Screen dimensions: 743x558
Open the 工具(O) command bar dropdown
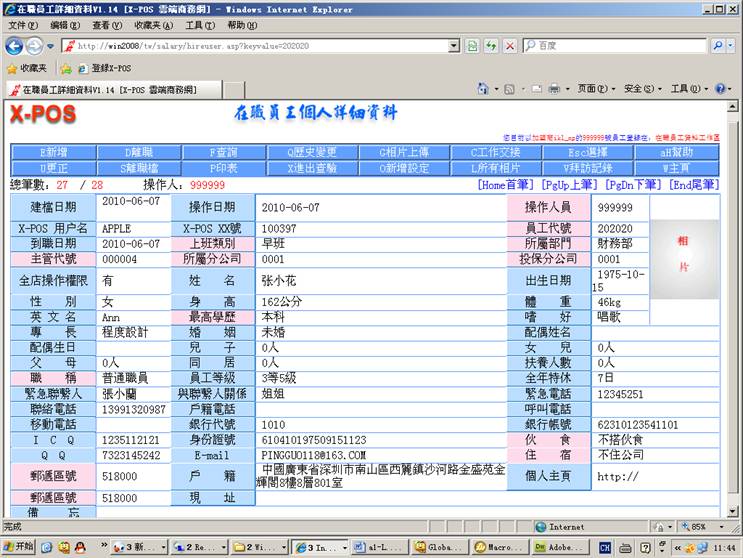pyautogui.click(x=685, y=89)
